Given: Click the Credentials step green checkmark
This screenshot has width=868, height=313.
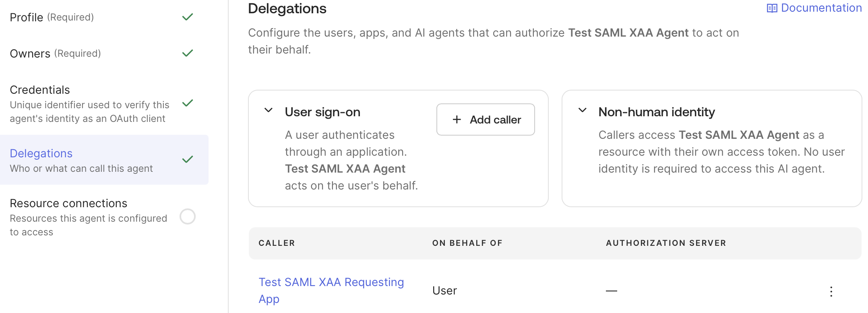Looking at the screenshot, I should pyautogui.click(x=188, y=103).
